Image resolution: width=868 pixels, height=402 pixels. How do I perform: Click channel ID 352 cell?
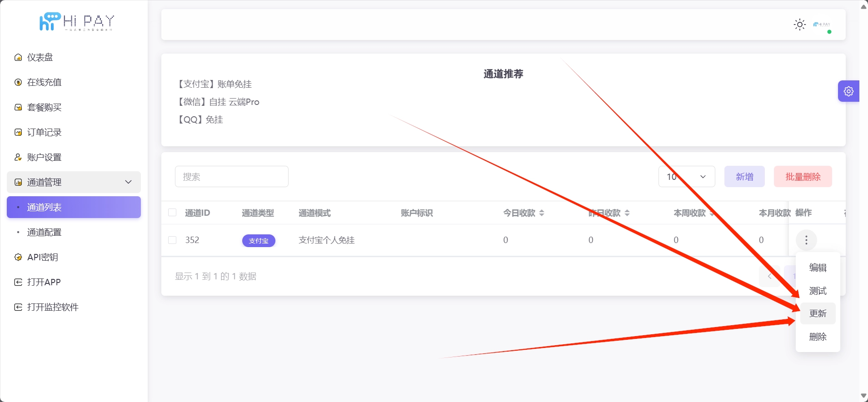click(x=192, y=240)
